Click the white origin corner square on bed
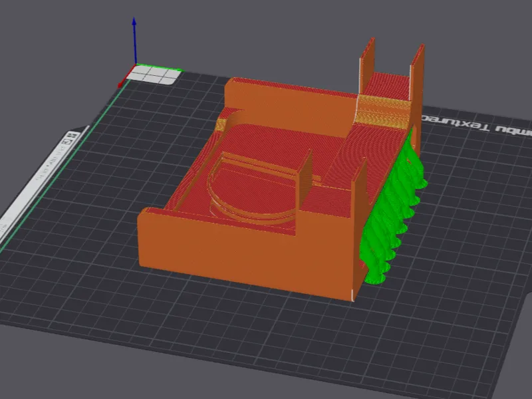Screen dimensions: 532x399 coord(154,75)
